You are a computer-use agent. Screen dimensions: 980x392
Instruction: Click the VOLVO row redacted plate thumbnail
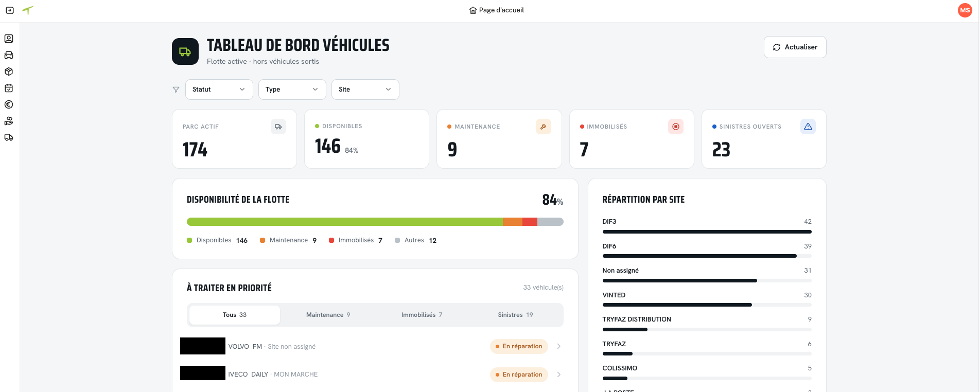(203, 346)
